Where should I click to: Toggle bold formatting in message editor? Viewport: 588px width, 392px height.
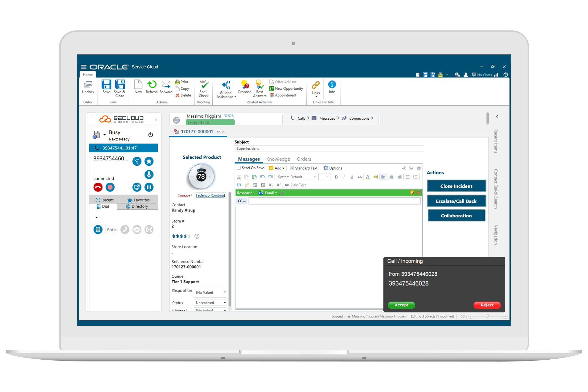(x=336, y=177)
